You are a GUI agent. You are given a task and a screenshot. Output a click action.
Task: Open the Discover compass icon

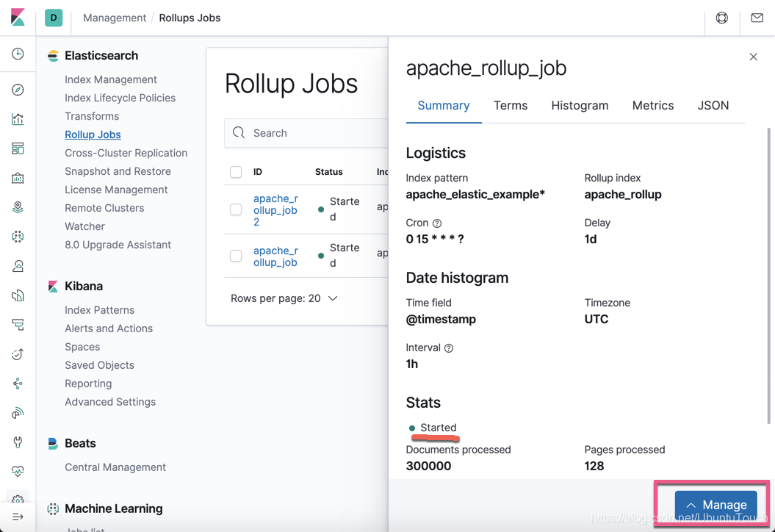click(x=18, y=90)
